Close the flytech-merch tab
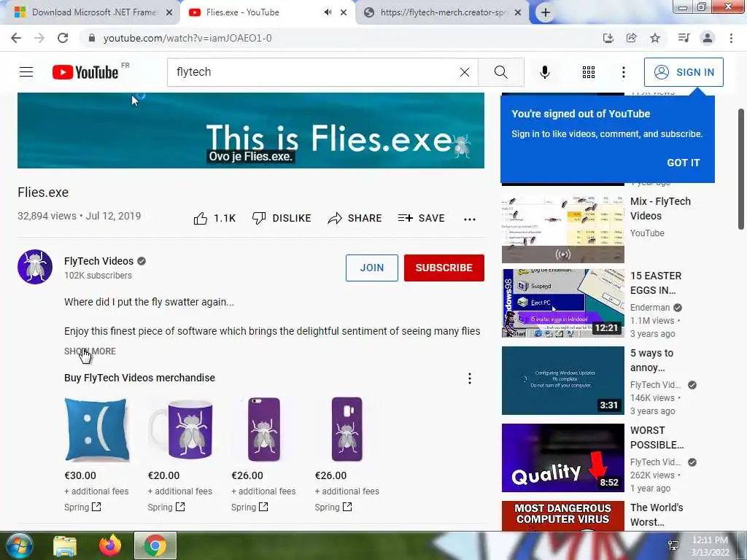The width and height of the screenshot is (747, 560). [519, 13]
